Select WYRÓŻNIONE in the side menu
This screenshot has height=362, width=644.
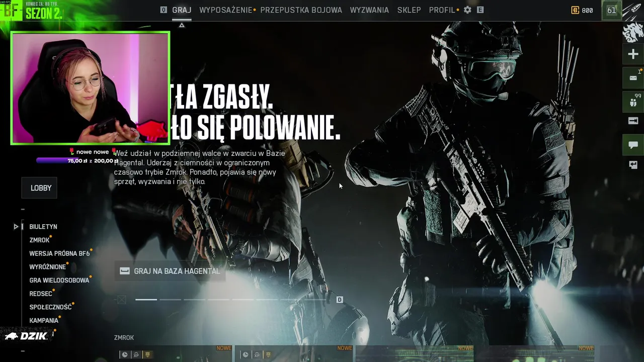[47, 267]
